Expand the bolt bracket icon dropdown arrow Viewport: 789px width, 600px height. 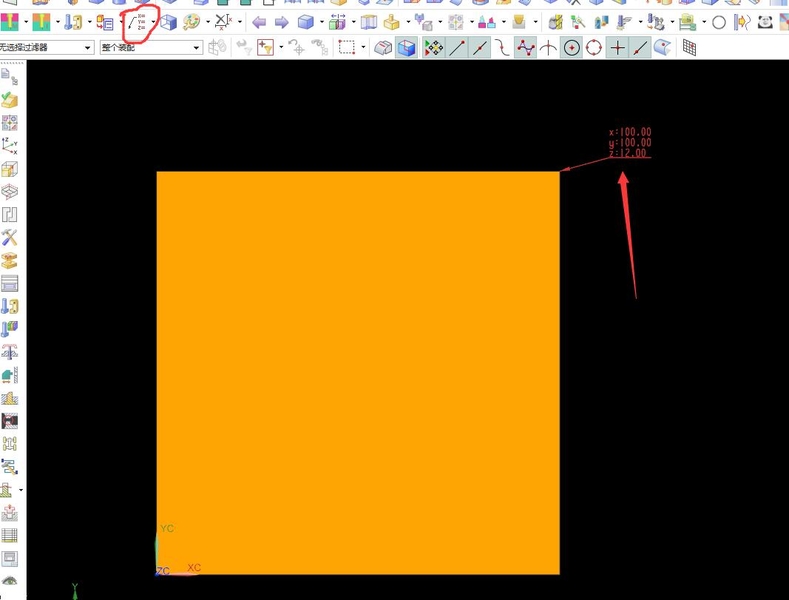(x=90, y=22)
